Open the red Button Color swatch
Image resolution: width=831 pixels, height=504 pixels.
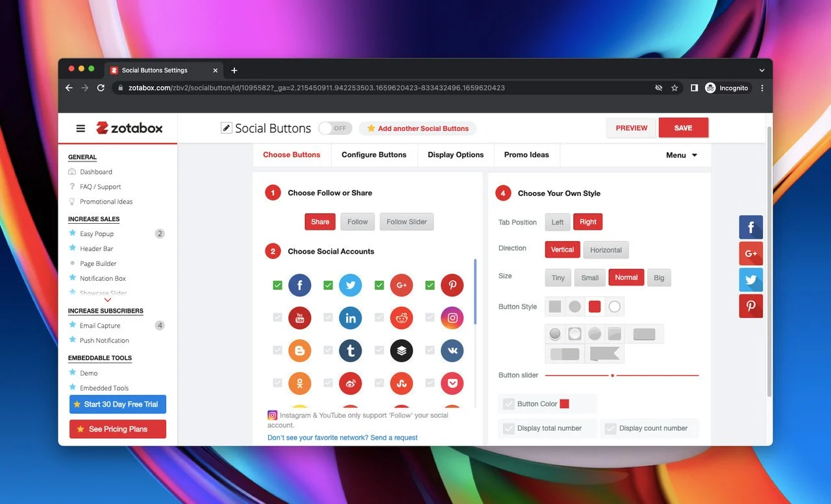pos(564,404)
